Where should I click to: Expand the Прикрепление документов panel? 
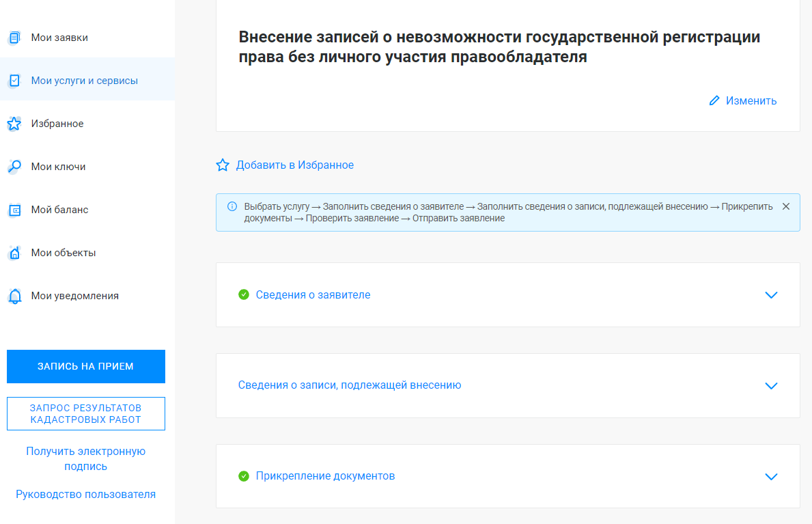(771, 476)
